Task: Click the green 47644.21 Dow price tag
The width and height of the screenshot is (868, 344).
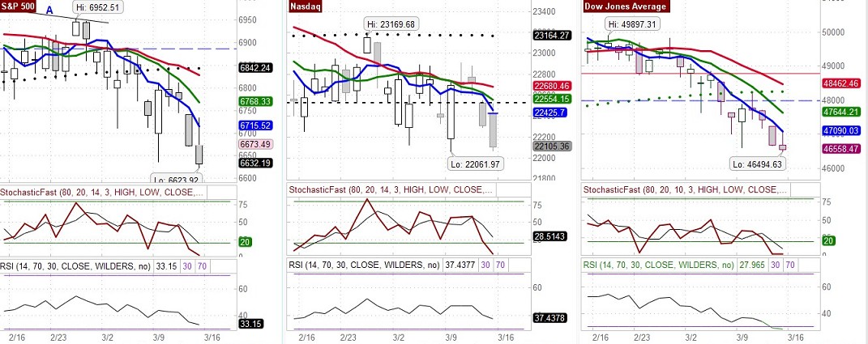Action: click(x=844, y=113)
